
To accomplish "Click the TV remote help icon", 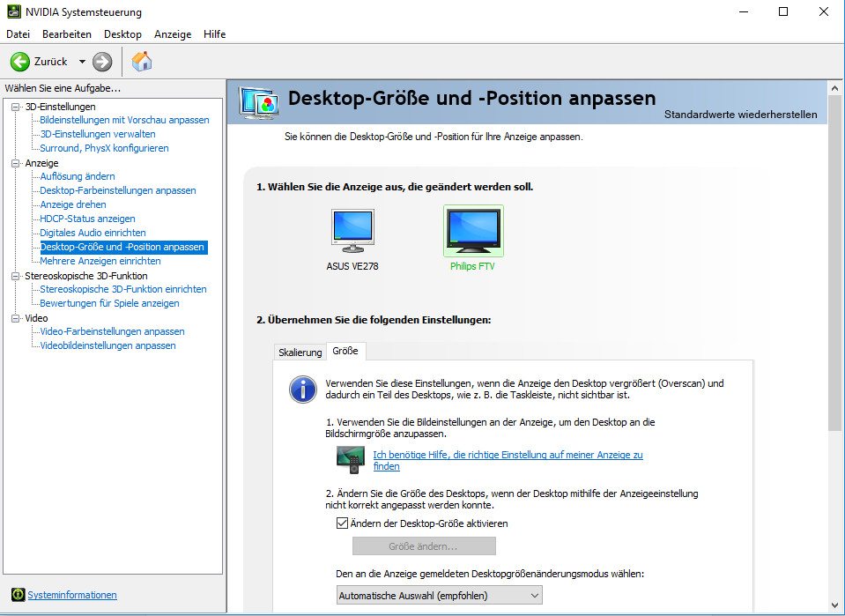I will (x=351, y=460).
